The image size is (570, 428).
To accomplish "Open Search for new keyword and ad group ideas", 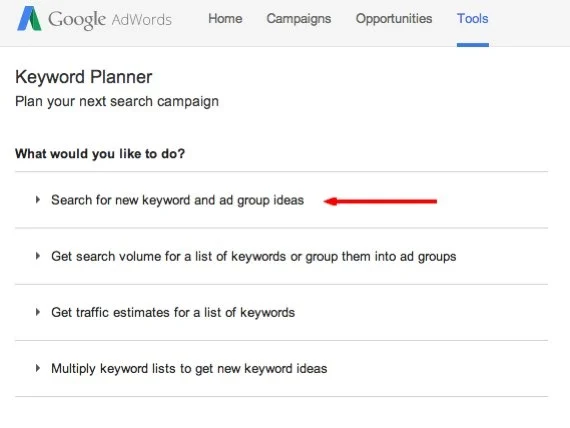I will coord(177,200).
